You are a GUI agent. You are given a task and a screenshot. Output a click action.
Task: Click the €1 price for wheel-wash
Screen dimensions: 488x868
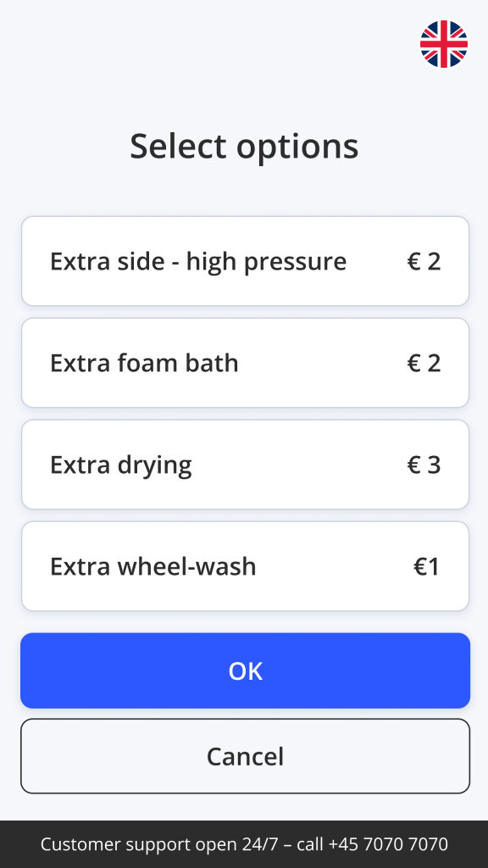(427, 566)
